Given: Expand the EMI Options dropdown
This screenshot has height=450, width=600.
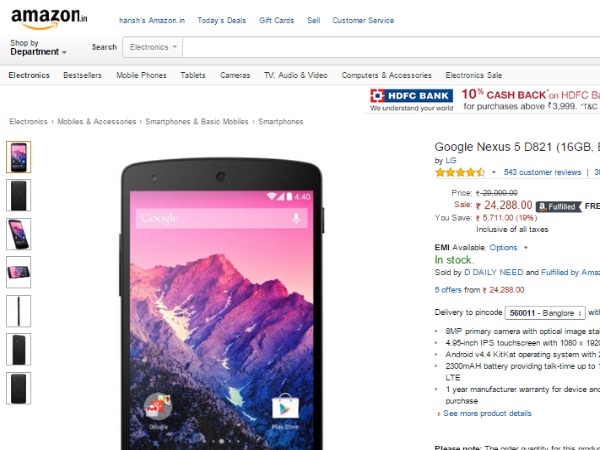Looking at the screenshot, I should click(507, 247).
